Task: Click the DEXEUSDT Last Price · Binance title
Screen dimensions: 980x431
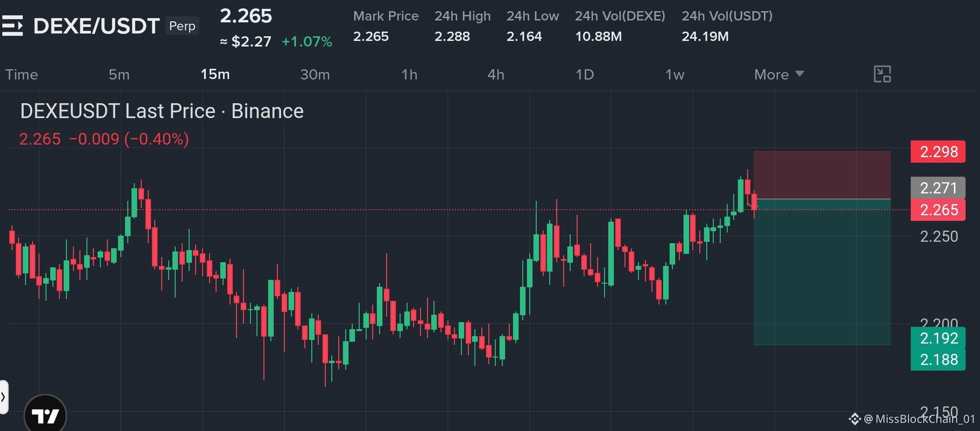Action: [x=162, y=111]
